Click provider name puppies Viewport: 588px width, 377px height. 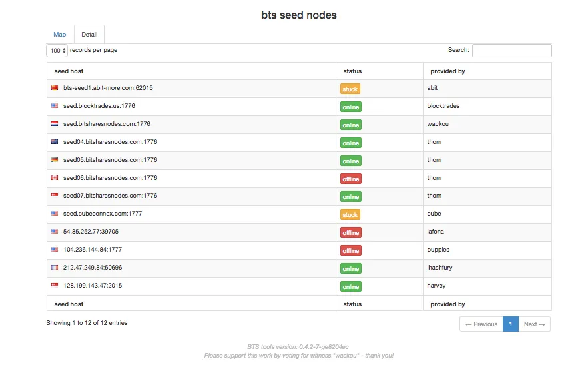(x=438, y=250)
